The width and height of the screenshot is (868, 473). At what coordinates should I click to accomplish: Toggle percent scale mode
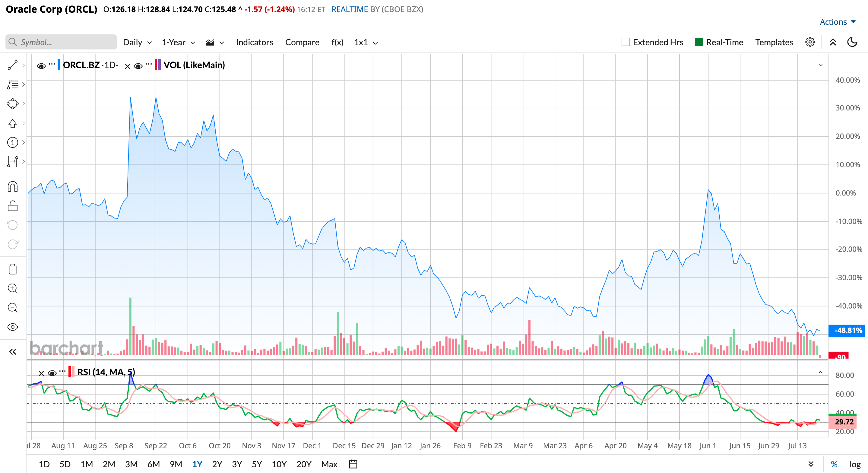click(x=834, y=464)
